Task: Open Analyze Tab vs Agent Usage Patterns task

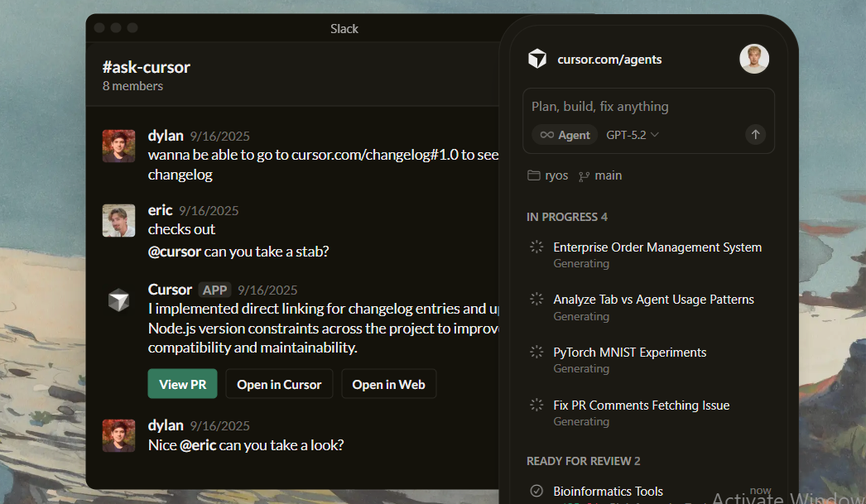Action: click(653, 300)
